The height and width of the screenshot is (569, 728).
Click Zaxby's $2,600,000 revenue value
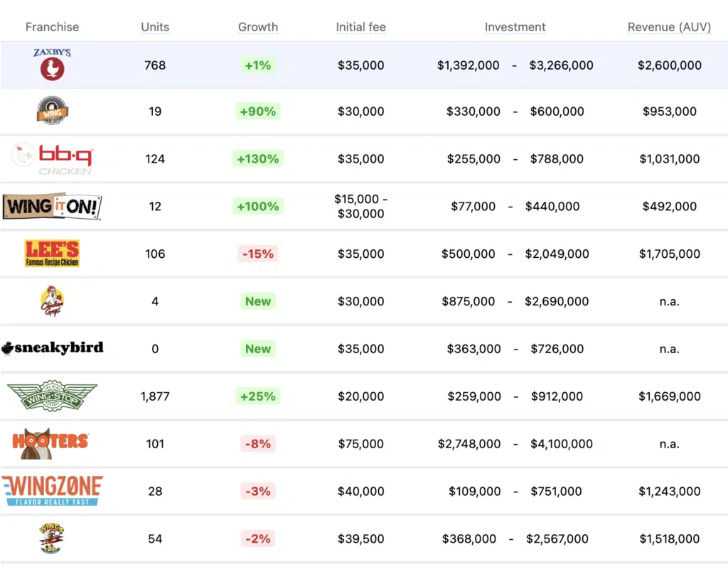(669, 65)
